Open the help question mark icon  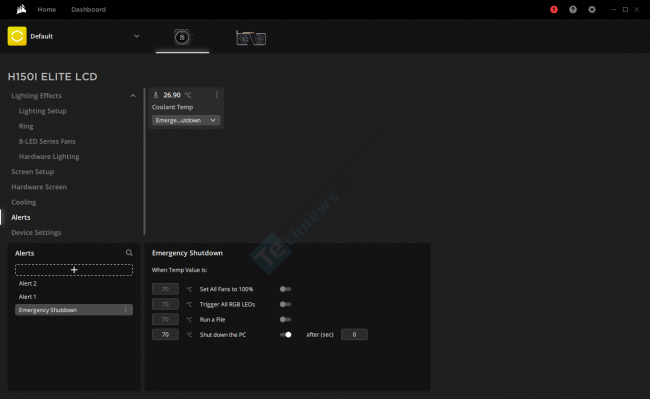tap(573, 10)
